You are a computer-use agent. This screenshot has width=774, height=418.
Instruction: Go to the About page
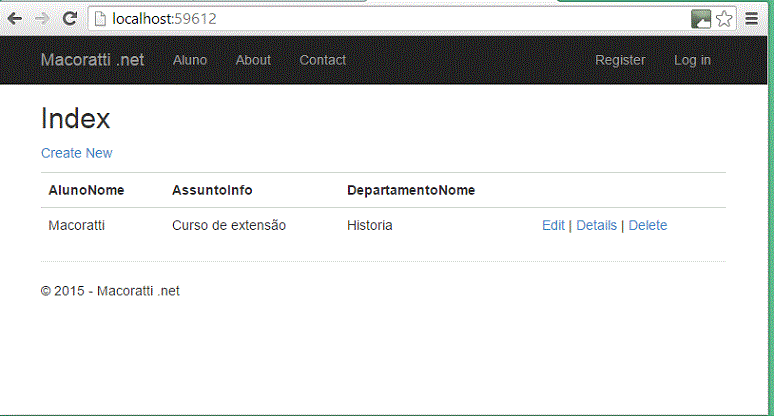[253, 60]
